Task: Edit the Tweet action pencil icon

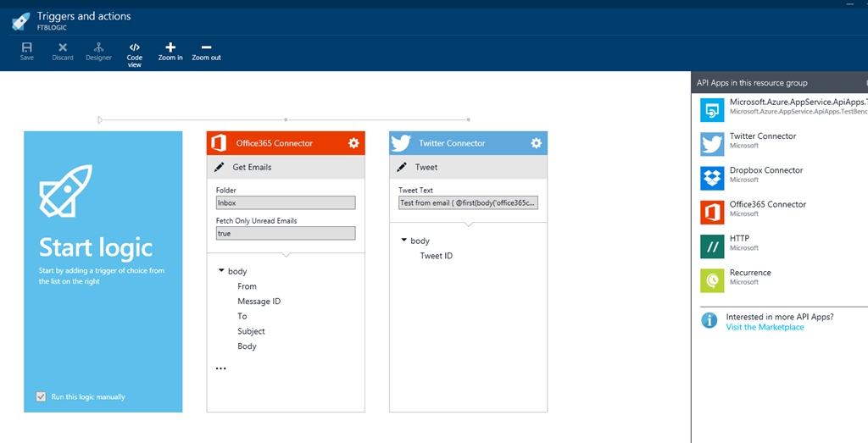Action: click(x=402, y=167)
